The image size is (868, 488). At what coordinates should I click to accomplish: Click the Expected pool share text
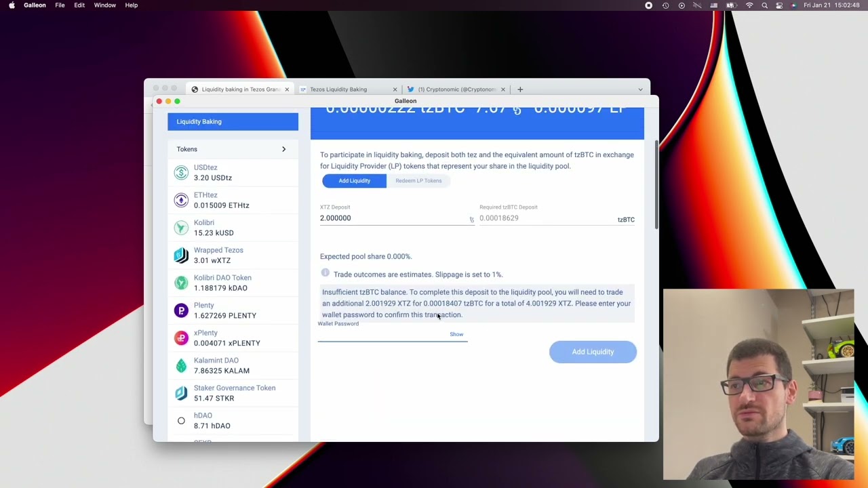366,256
